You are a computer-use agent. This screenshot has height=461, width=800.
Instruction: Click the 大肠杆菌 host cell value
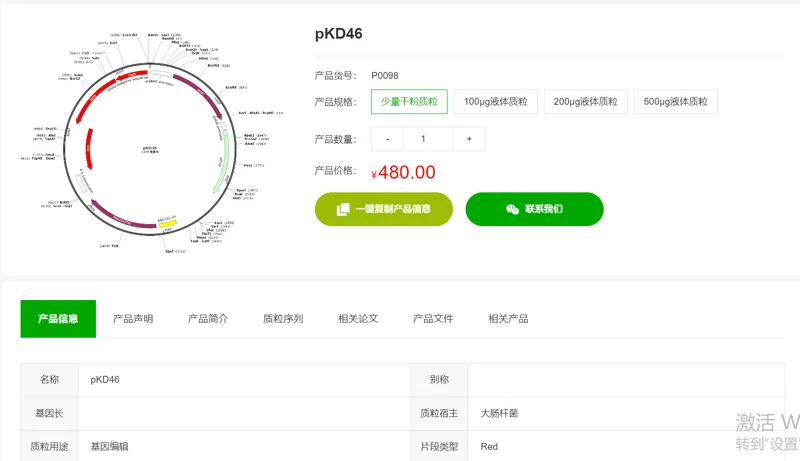[499, 413]
